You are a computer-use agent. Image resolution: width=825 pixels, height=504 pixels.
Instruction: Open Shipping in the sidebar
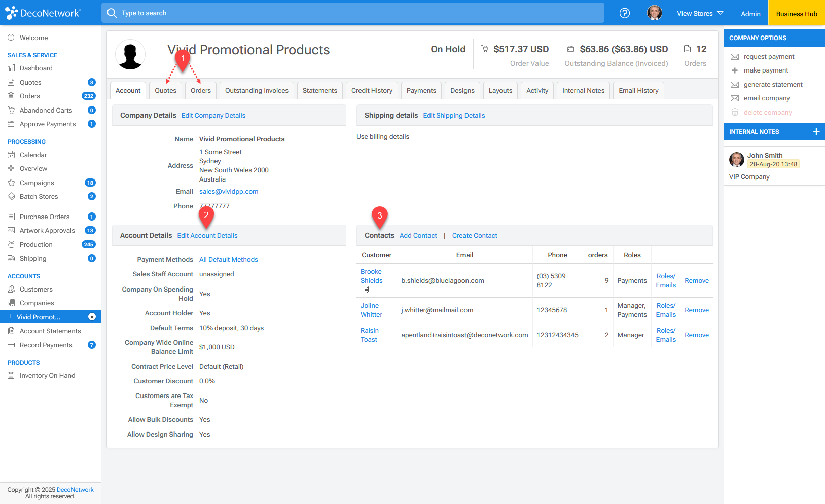33,258
